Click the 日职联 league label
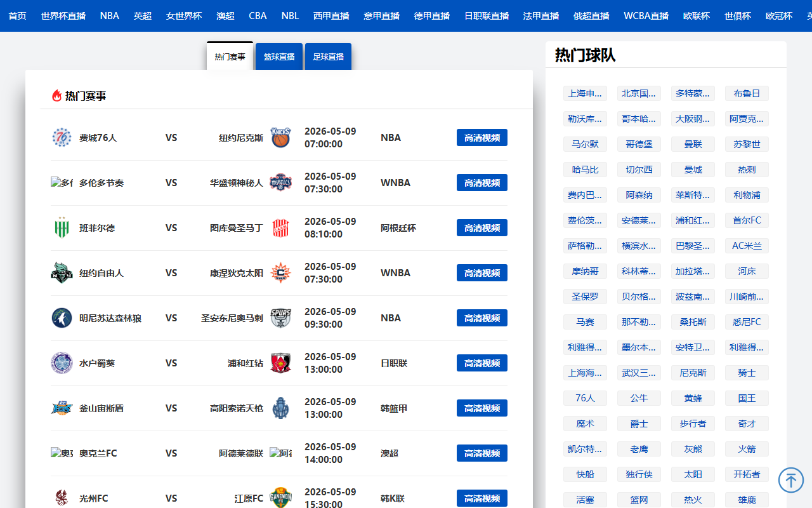This screenshot has width=812, height=508. [x=394, y=363]
